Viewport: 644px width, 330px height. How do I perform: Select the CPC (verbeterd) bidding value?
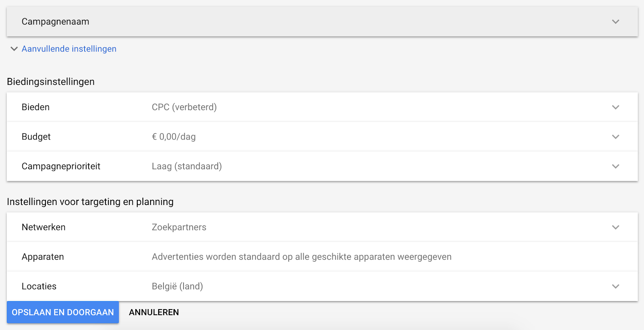184,107
